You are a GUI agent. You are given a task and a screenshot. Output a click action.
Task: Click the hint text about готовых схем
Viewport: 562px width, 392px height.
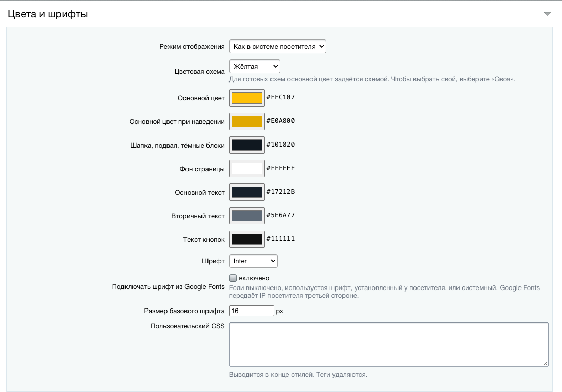(372, 79)
